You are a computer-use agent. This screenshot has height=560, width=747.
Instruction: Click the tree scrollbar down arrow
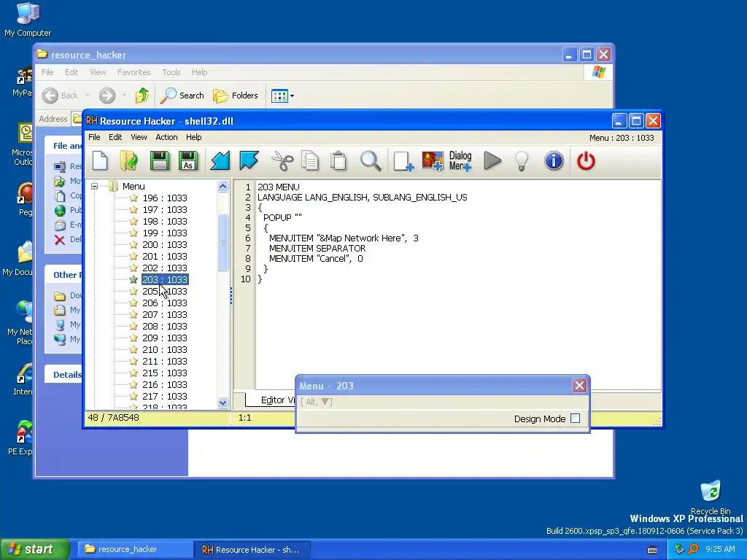(222, 402)
